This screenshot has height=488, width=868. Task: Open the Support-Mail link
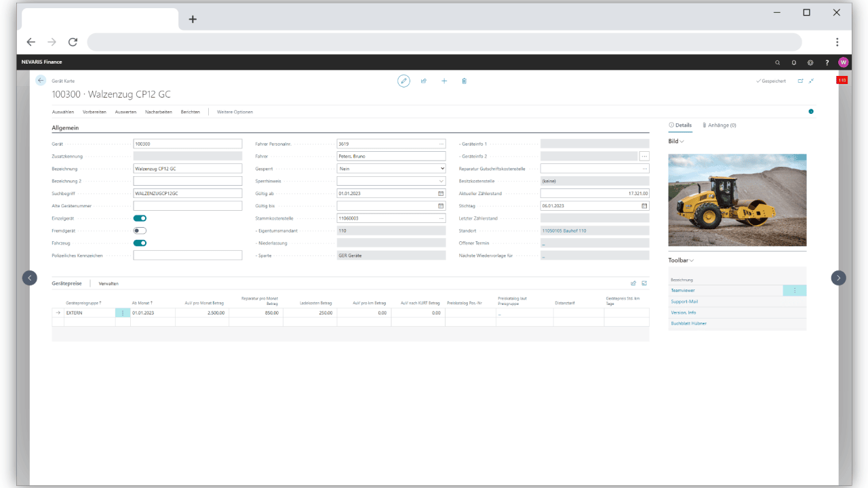[684, 302]
